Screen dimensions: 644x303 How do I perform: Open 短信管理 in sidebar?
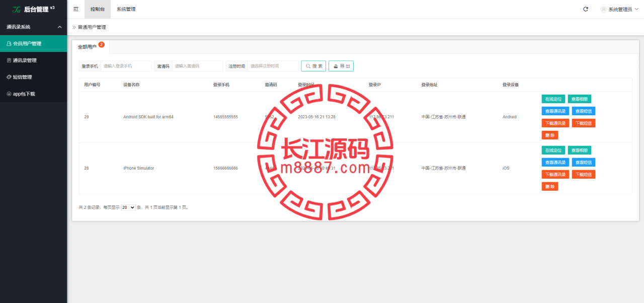[33, 77]
